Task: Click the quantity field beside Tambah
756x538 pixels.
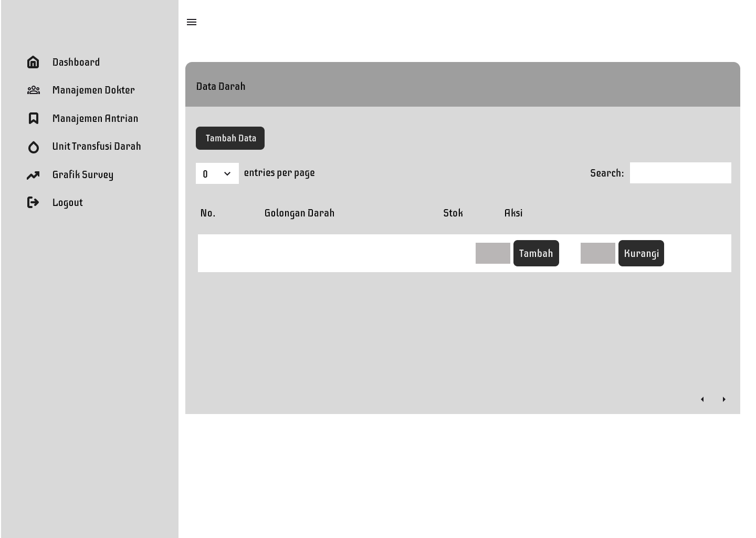Action: 492,253
